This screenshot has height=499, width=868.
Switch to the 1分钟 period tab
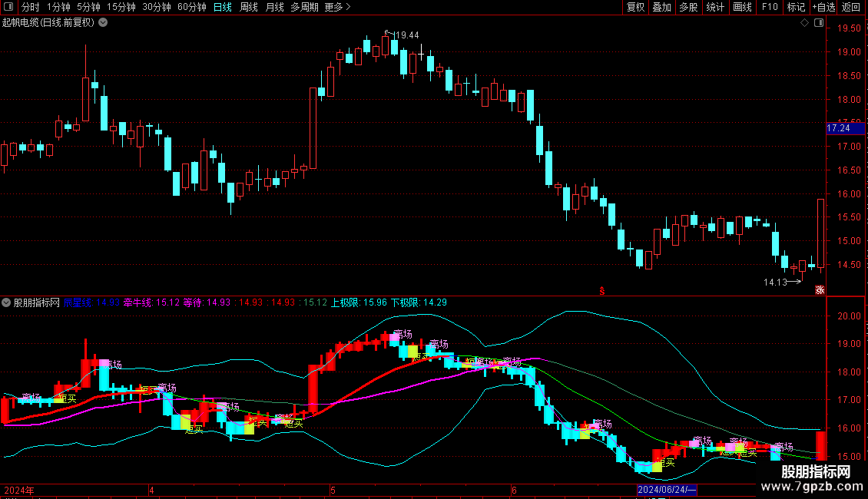(58, 7)
